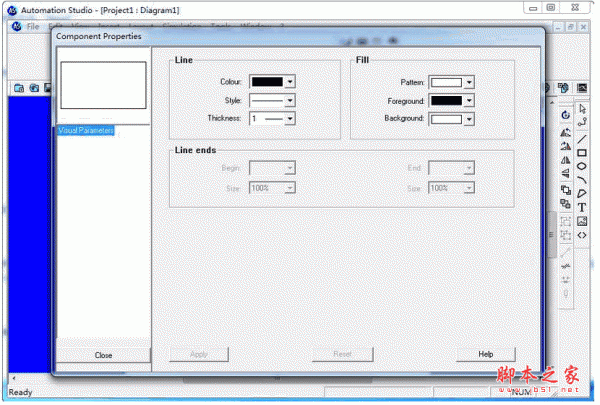Click the black Foreground colour swatch
This screenshot has height=405, width=600.
pos(446,101)
